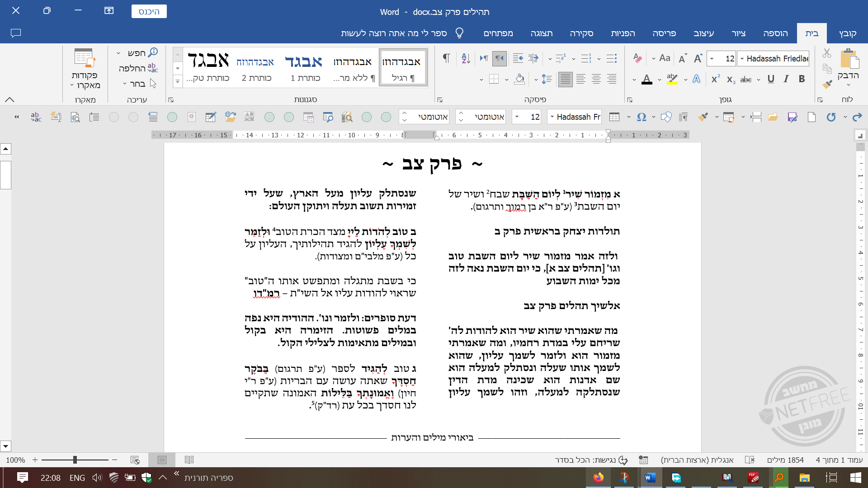This screenshot has width=868, height=488.
Task: Click the Format Painter brush icon
Action: pos(827,84)
